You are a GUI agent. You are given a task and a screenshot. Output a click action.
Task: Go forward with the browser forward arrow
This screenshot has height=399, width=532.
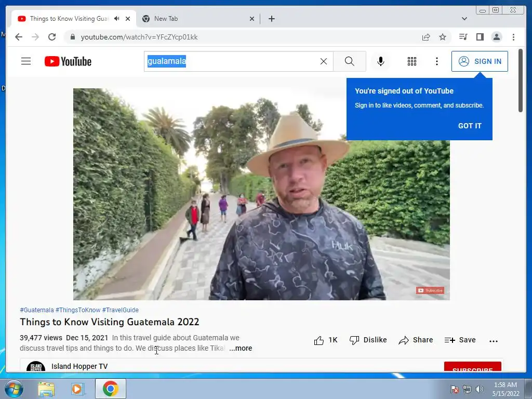tap(35, 37)
